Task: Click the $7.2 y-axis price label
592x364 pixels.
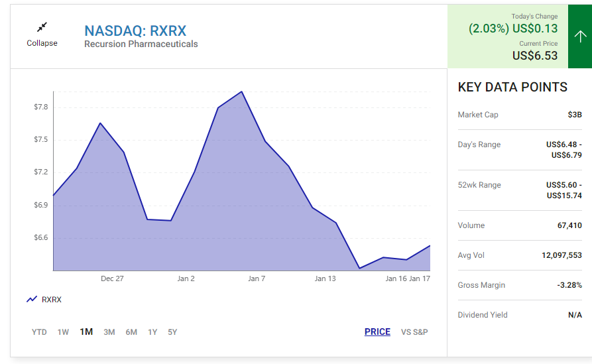Action: (41, 172)
